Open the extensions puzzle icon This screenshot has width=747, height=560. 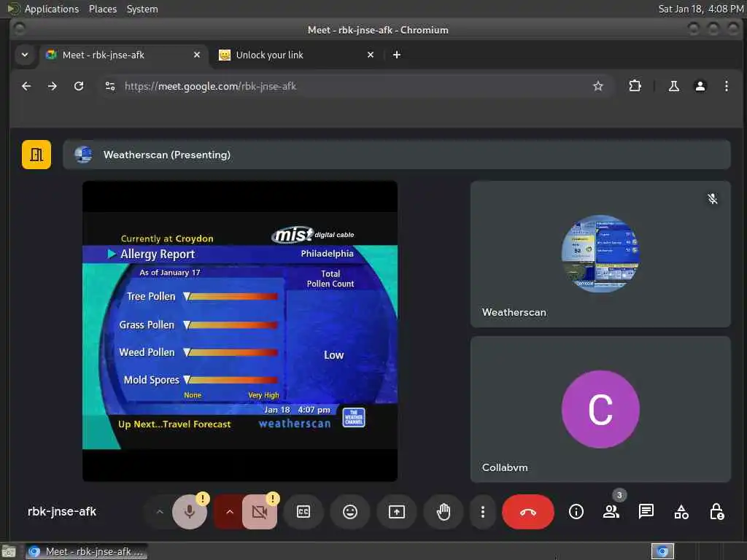[635, 86]
